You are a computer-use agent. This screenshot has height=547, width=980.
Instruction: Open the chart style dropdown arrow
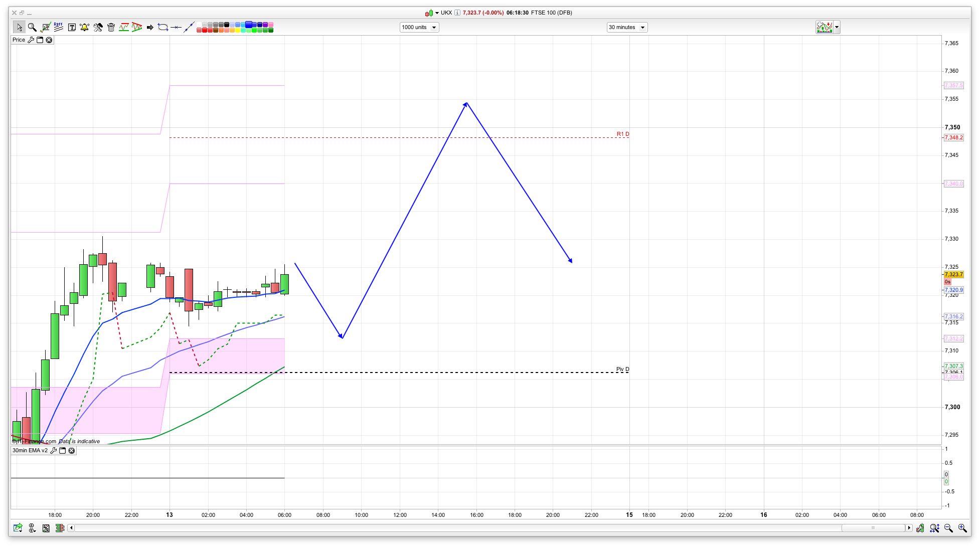pyautogui.click(x=837, y=27)
